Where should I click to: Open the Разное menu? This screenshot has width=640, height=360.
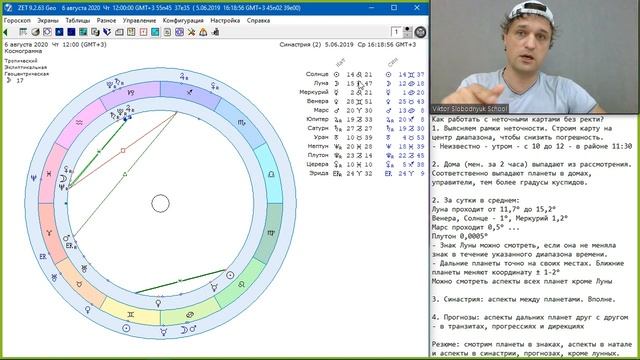click(x=106, y=20)
